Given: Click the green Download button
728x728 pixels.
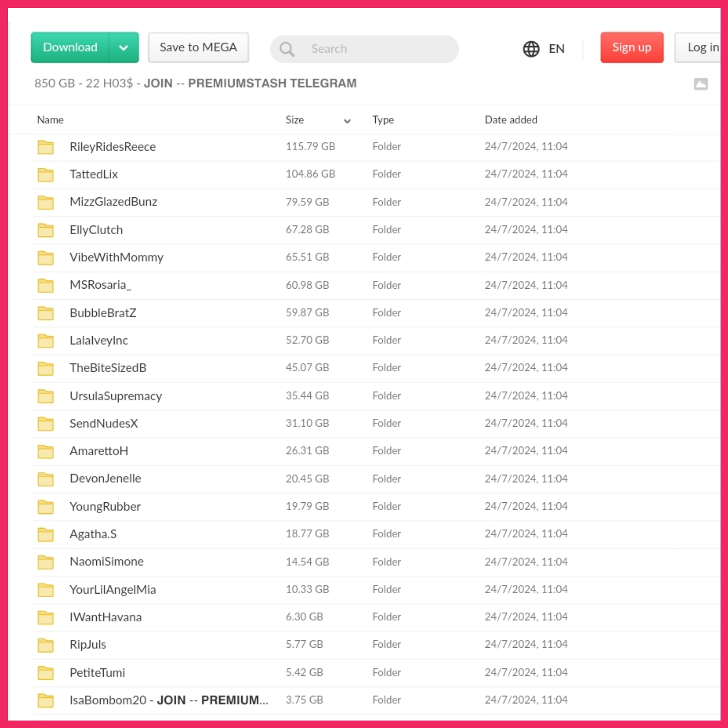Looking at the screenshot, I should 70,48.
